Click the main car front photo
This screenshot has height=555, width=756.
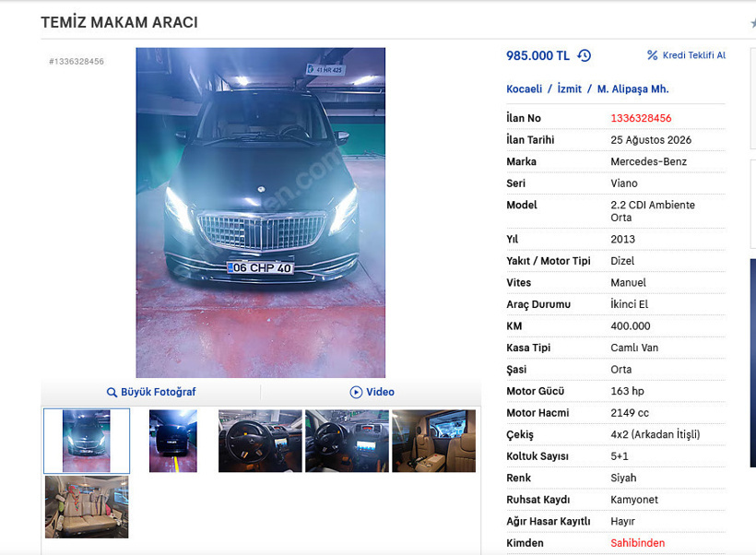(260, 212)
